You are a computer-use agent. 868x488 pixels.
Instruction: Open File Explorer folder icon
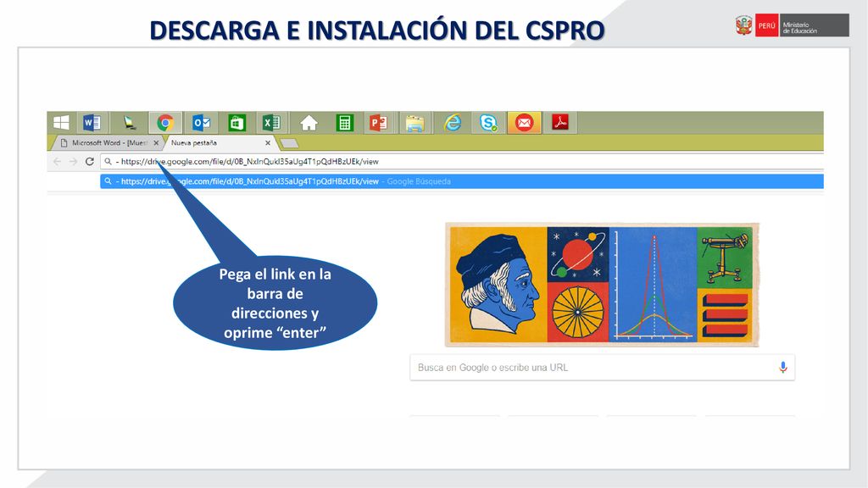415,122
